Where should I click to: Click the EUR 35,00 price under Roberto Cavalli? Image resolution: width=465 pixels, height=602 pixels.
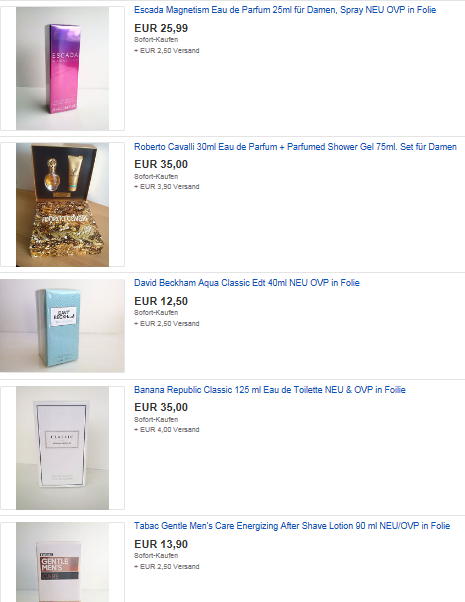coord(161,164)
